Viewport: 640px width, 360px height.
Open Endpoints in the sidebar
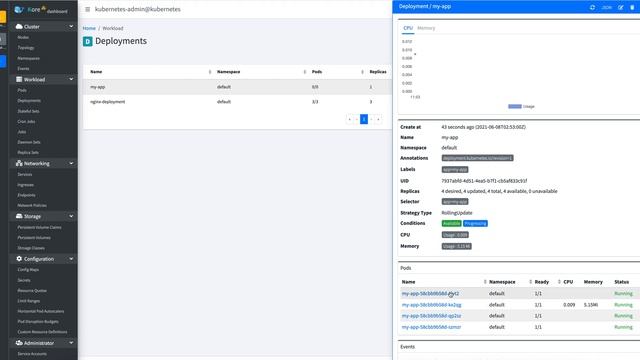26,195
